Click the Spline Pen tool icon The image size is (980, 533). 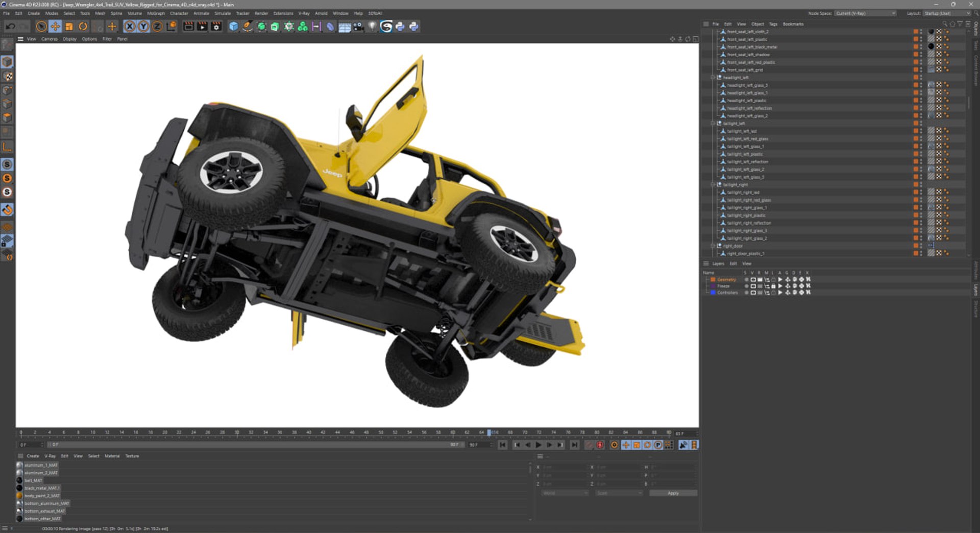[x=248, y=27]
